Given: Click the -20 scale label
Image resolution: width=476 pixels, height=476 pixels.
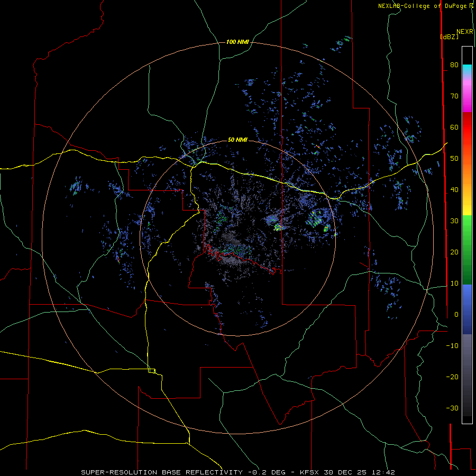Looking at the screenshot, I should 452,377.
